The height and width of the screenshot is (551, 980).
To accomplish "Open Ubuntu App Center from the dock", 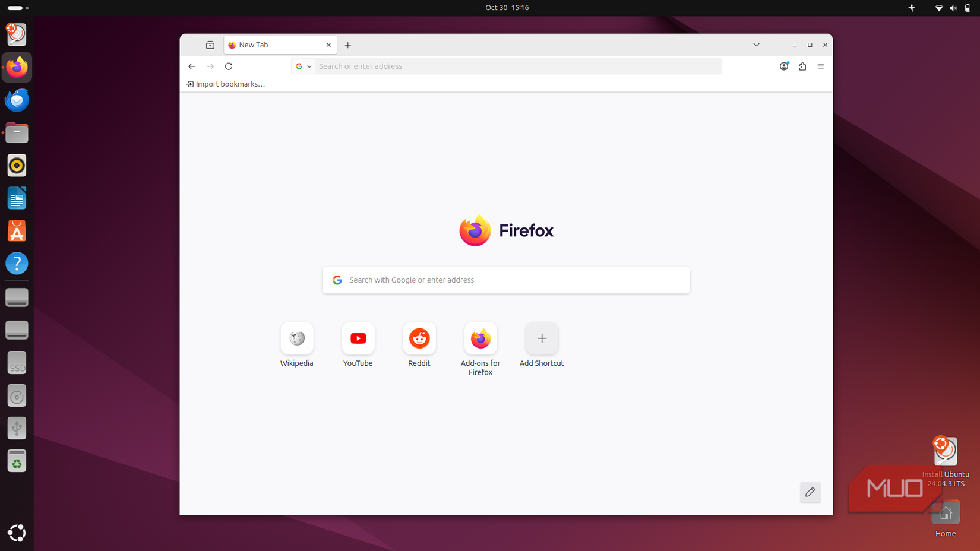I will coord(17,230).
